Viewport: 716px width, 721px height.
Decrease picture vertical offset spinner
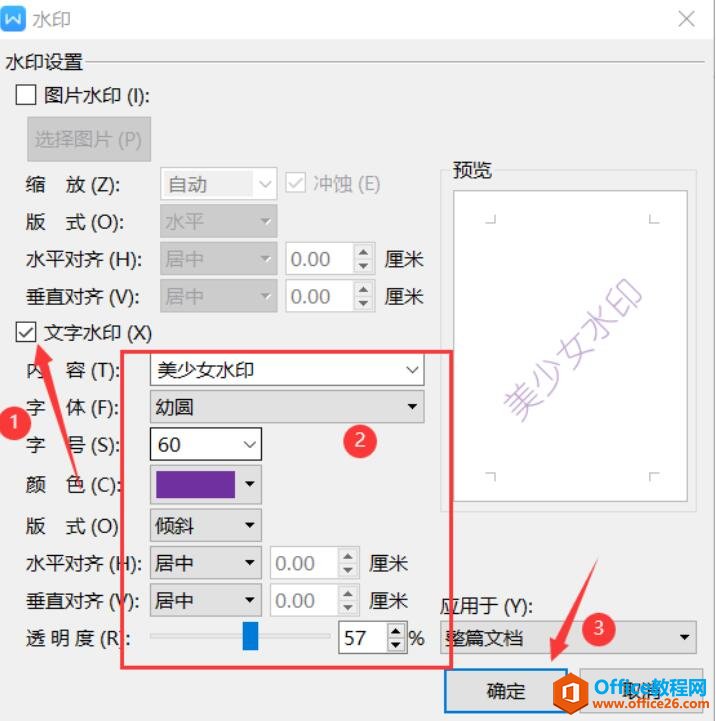(x=363, y=303)
